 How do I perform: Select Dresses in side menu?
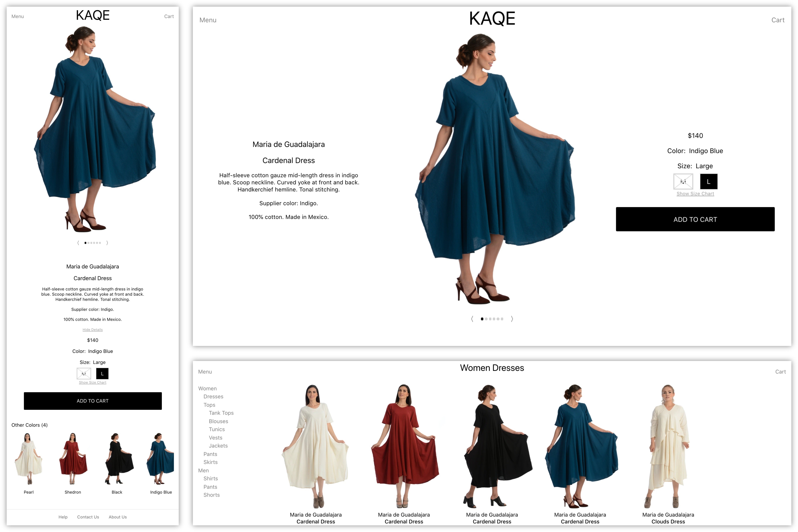pyautogui.click(x=213, y=397)
